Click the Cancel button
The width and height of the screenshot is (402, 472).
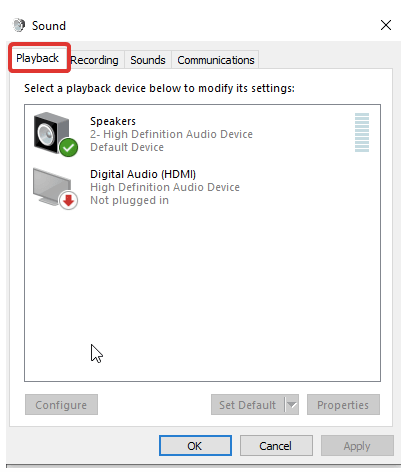[x=276, y=446]
